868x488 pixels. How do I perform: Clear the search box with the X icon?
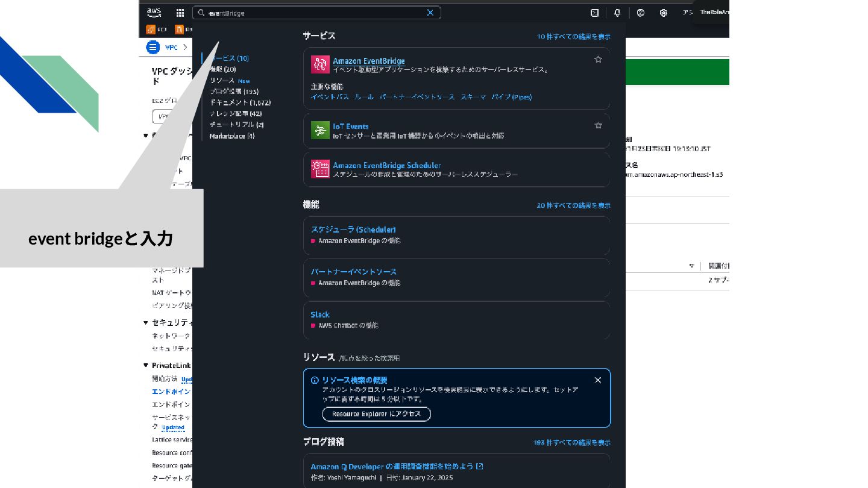tap(430, 13)
